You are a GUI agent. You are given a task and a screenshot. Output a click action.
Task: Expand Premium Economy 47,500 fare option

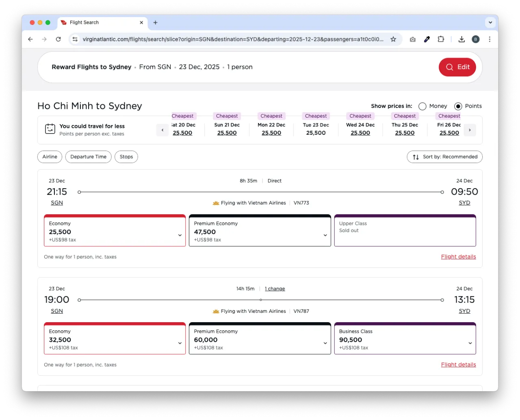[x=260, y=230]
